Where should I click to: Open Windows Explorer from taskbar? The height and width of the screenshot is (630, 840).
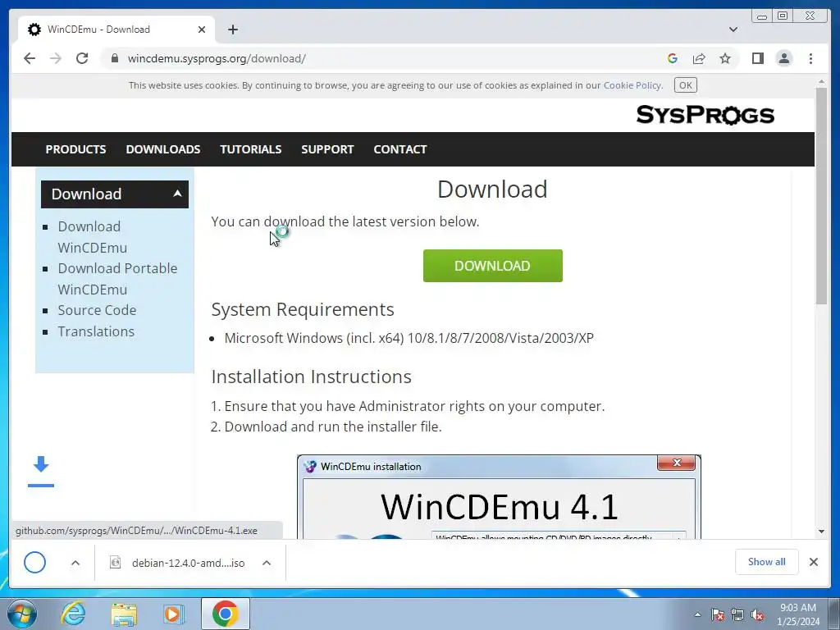click(124, 614)
